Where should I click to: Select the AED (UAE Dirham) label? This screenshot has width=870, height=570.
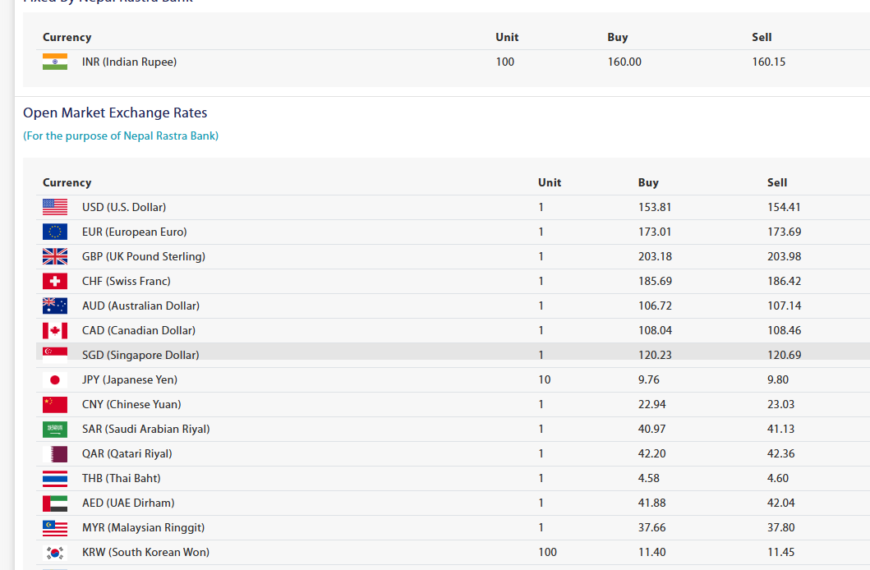click(x=128, y=503)
